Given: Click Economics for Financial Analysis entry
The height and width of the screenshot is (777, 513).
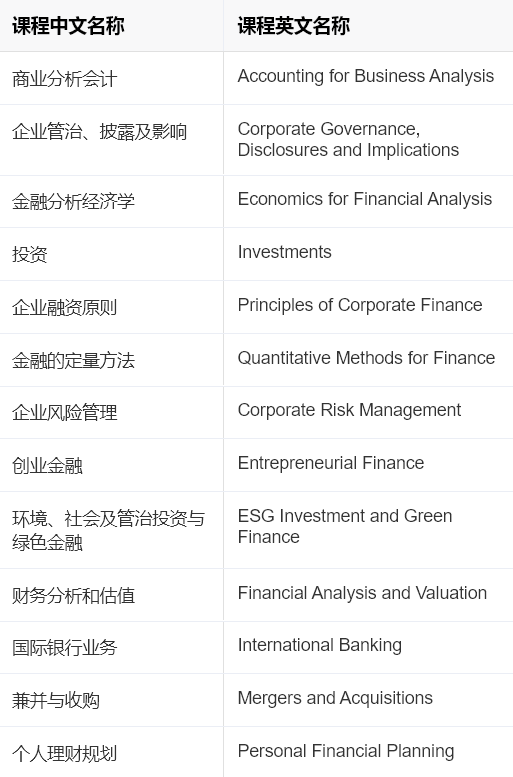Looking at the screenshot, I should click(365, 199).
